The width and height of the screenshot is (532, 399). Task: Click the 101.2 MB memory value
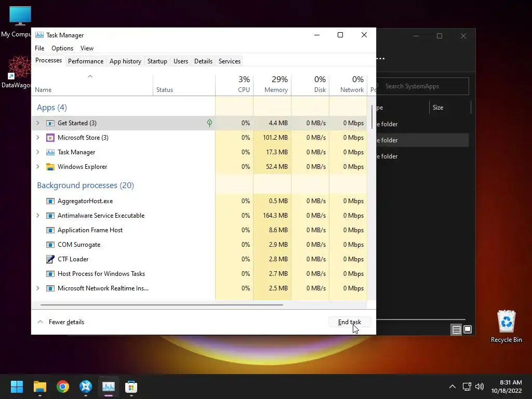(x=275, y=137)
